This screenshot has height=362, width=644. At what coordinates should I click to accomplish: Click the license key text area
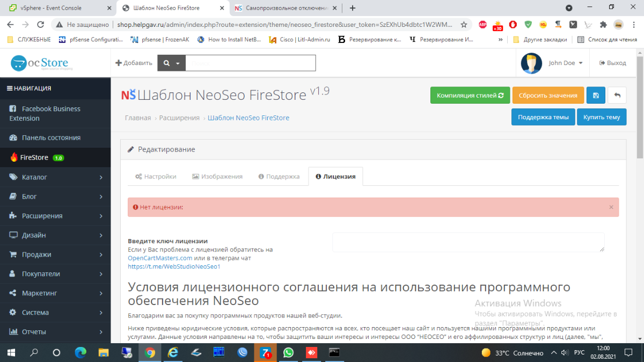click(x=469, y=242)
